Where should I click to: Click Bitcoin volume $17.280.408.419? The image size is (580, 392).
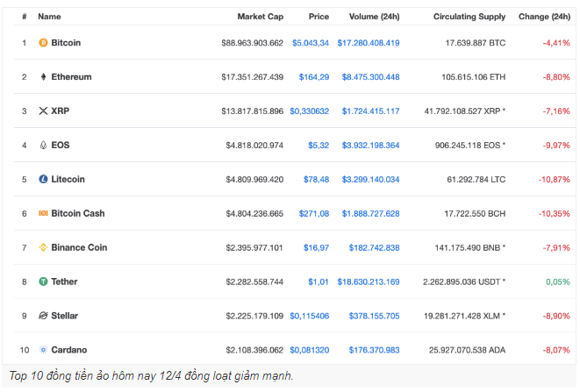tap(369, 43)
